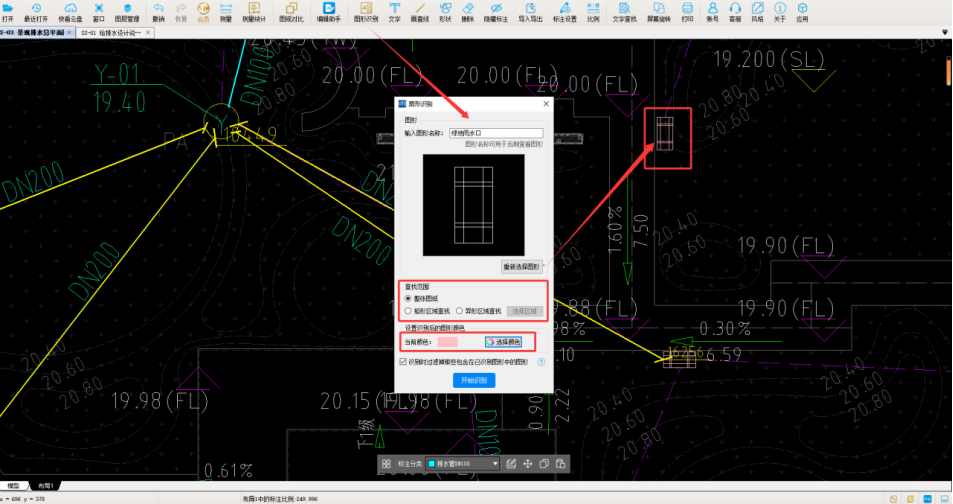This screenshot has height=504, width=953.
Task: Switch to the 布局1 layout tab
Action: click(x=46, y=486)
